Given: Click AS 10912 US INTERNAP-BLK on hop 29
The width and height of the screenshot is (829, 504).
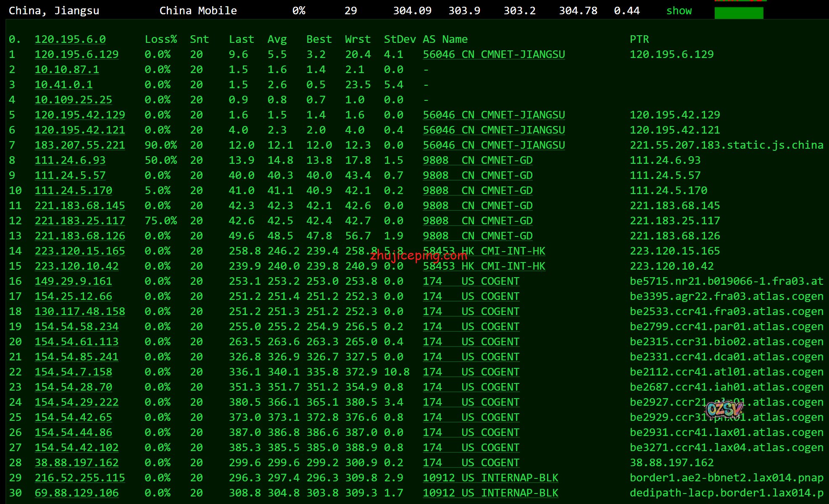Looking at the screenshot, I should tap(490, 478).
